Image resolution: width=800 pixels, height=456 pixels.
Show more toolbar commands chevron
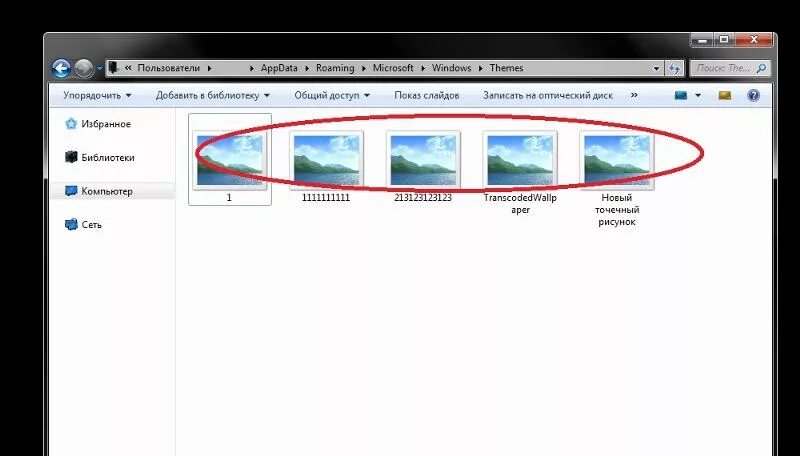634,95
